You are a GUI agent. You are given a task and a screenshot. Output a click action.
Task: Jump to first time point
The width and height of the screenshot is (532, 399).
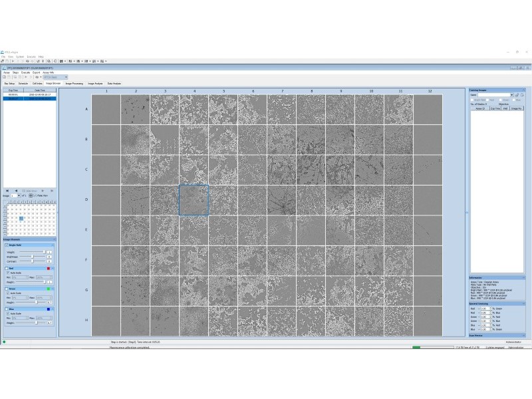tap(7, 191)
